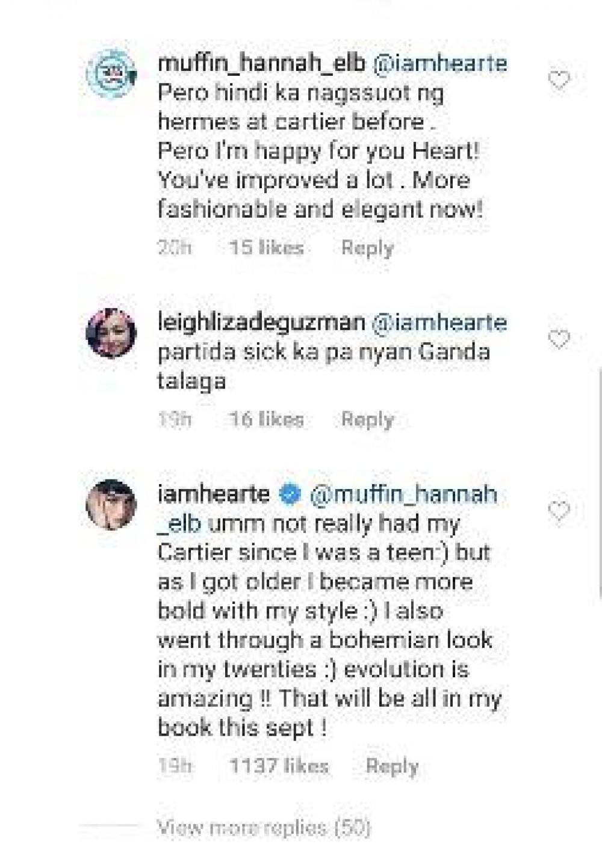Screen dimensions: 602x868
Task: Click the @muffin_hannah mention in iamhearte's reply
Action: click(x=403, y=494)
